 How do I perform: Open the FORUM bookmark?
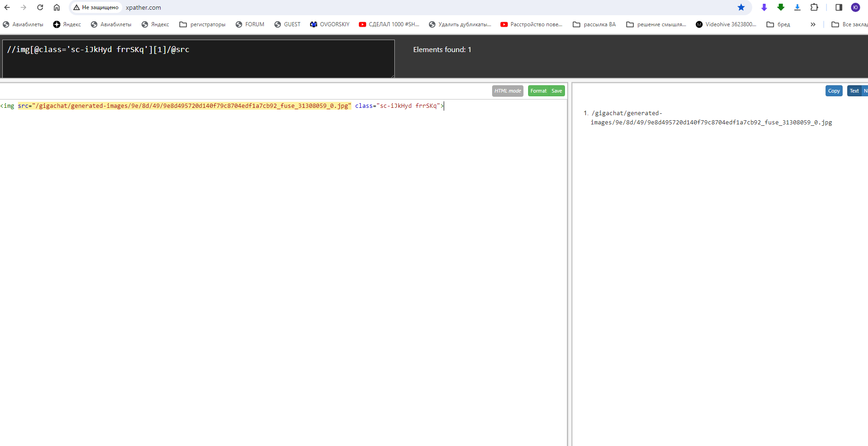[250, 24]
